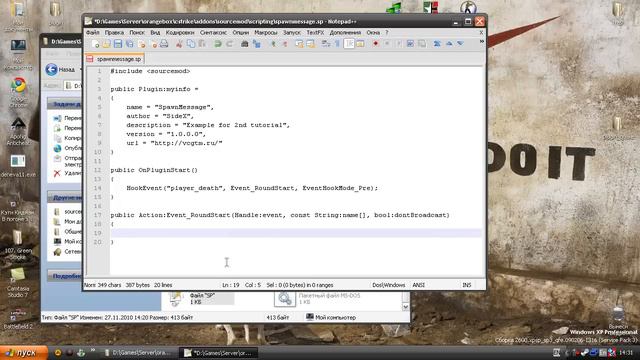Image resolution: width=640 pixels, height=360 pixels.
Task: Click the Save All toolbar icon
Action: [x=130, y=44]
